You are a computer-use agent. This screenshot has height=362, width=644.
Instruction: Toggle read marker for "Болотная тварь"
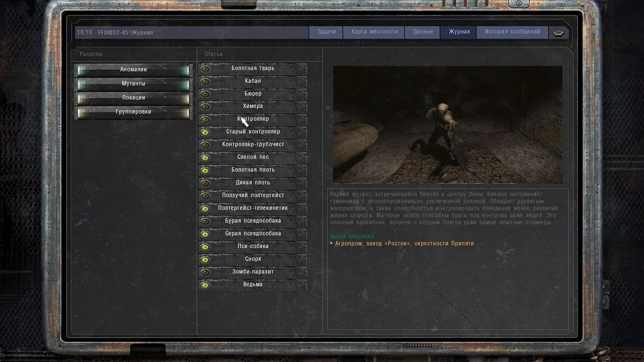(x=206, y=68)
